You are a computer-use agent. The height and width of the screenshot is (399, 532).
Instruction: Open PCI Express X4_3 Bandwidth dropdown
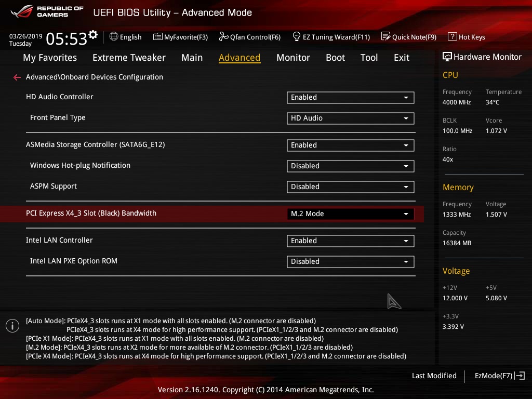tap(351, 214)
